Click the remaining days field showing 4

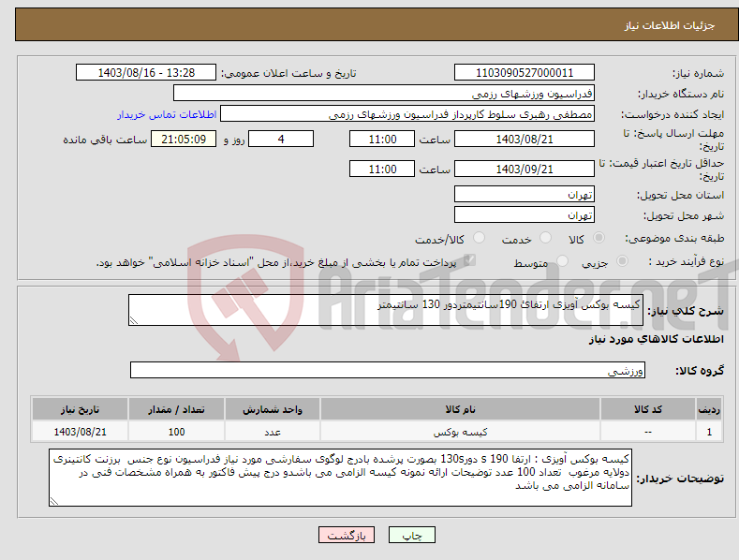point(281,139)
